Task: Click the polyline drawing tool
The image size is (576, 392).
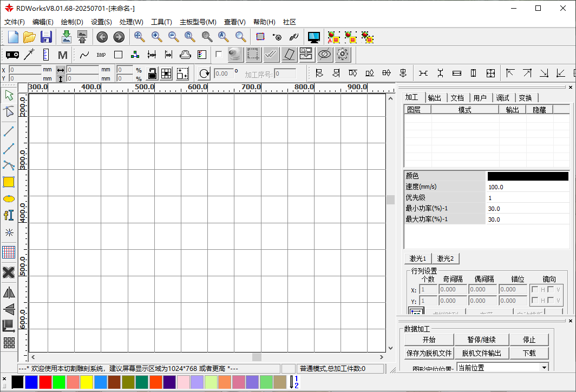Action: point(9,148)
